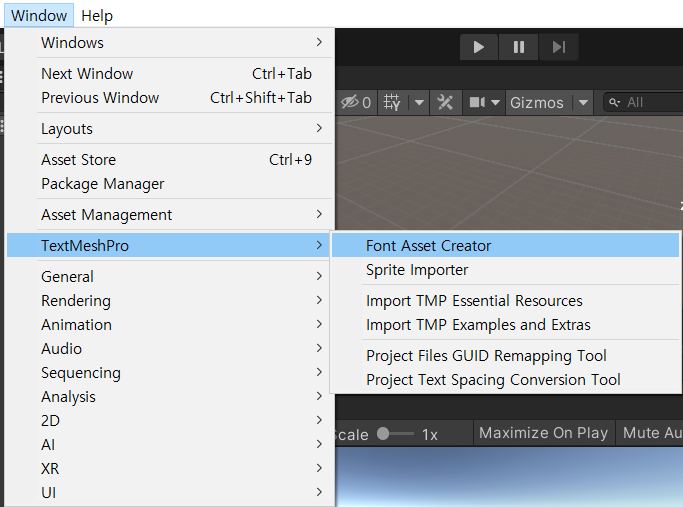This screenshot has width=683, height=507.
Task: Expand the UI submenu
Action: pos(170,492)
